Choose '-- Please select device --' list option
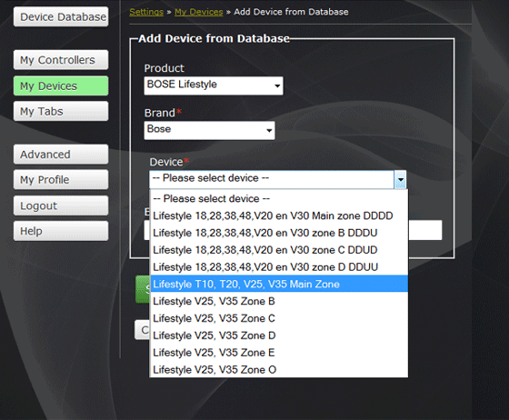The width and height of the screenshot is (509, 420). coord(279,199)
